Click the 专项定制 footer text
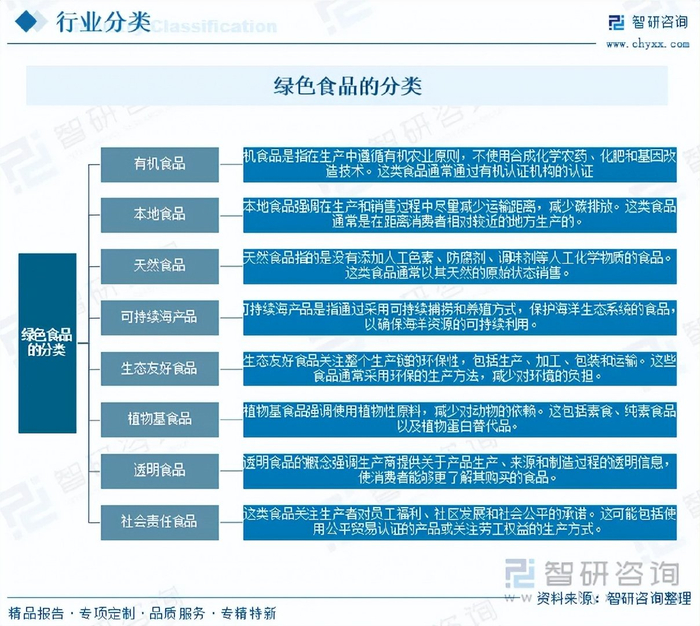This screenshot has height=626, width=700. point(107,613)
